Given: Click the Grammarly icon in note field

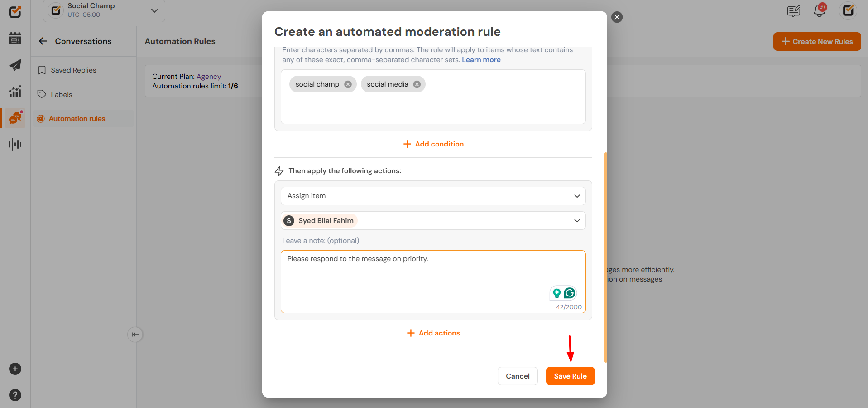Looking at the screenshot, I should (570, 293).
